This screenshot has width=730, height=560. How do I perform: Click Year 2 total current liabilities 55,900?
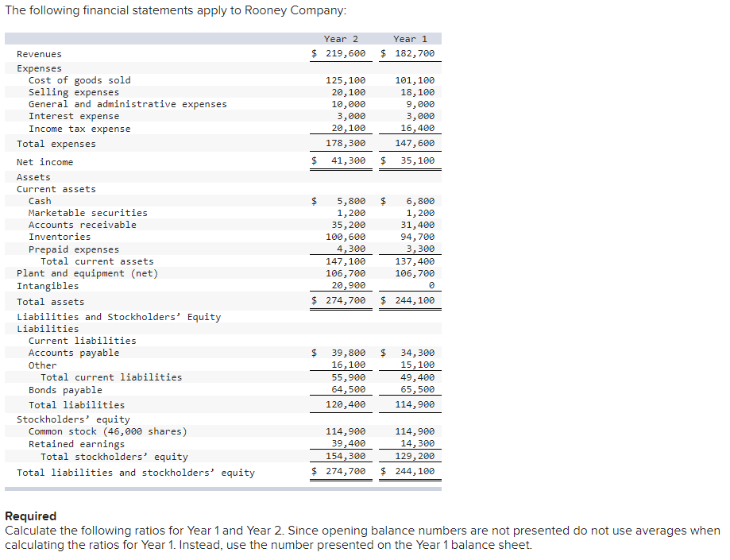[348, 377]
